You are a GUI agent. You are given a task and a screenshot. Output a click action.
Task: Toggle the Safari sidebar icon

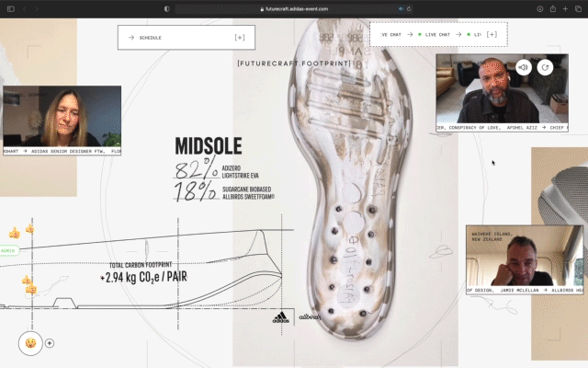11,8
